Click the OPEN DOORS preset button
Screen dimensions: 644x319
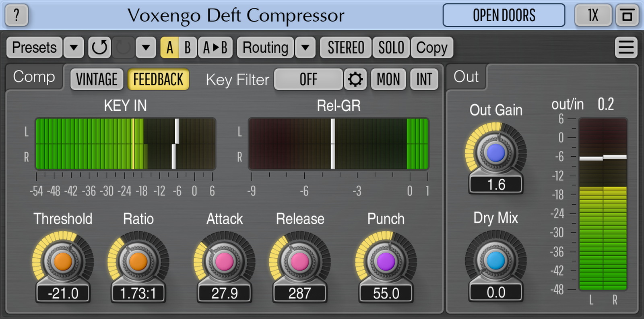pos(504,15)
